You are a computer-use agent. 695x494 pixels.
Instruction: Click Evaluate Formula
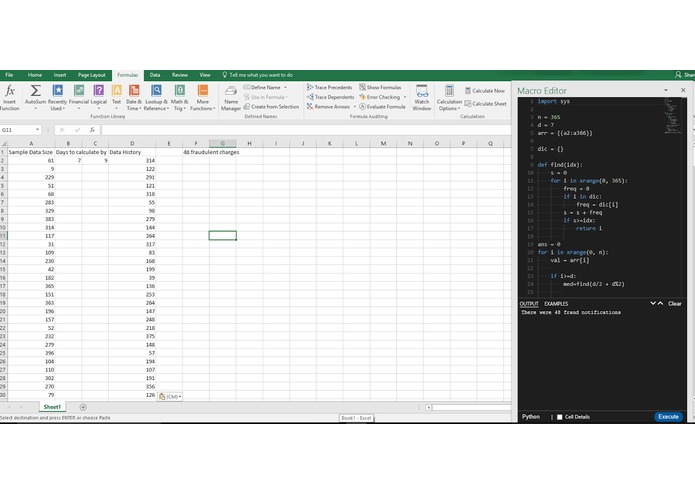(382, 107)
